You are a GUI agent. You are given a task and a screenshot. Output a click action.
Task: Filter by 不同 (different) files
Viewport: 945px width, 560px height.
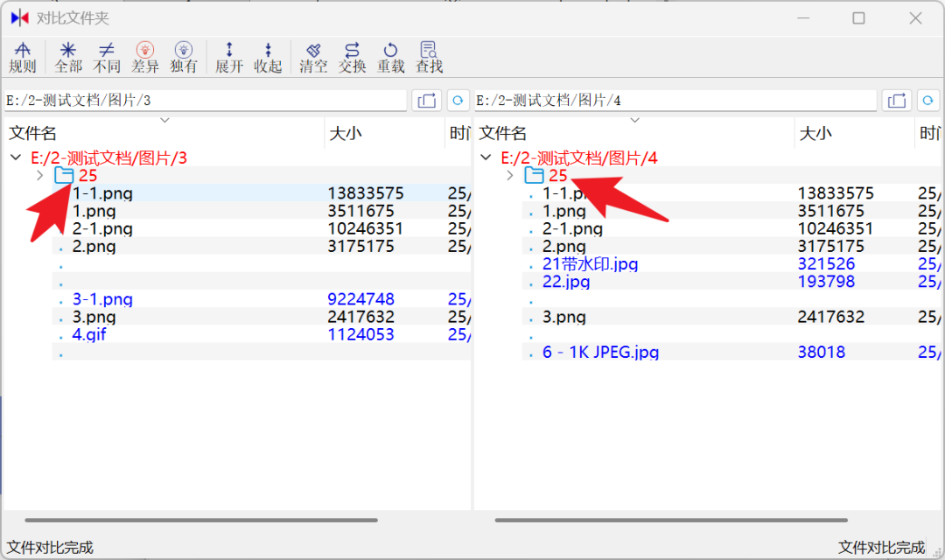pyautogui.click(x=107, y=58)
